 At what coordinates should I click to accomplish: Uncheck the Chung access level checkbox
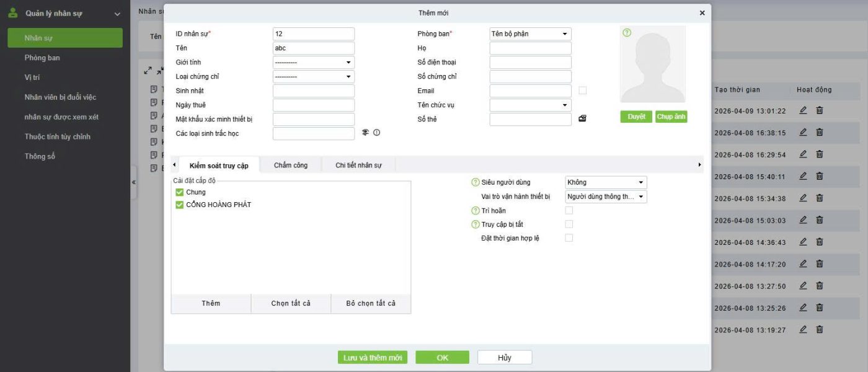coord(180,192)
